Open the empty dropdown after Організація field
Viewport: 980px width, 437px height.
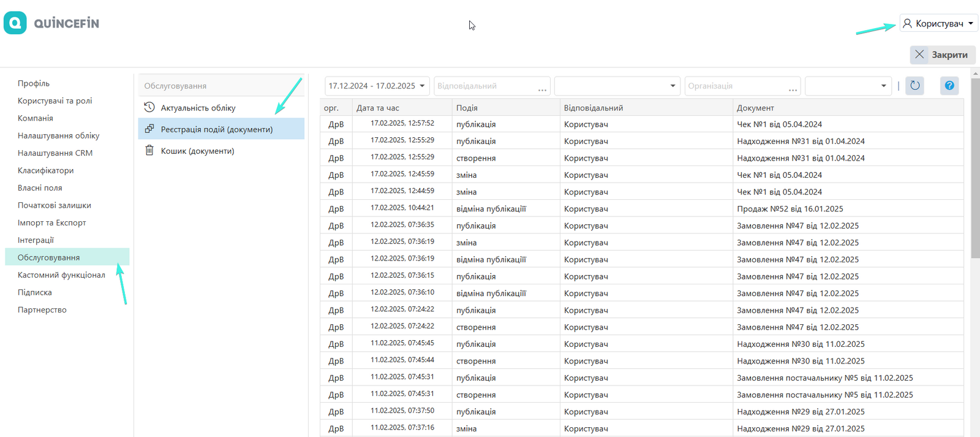[847, 86]
